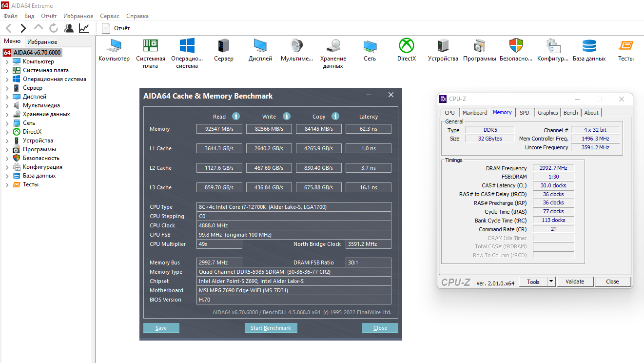Click the Validate button in CPU-Z

[575, 282]
